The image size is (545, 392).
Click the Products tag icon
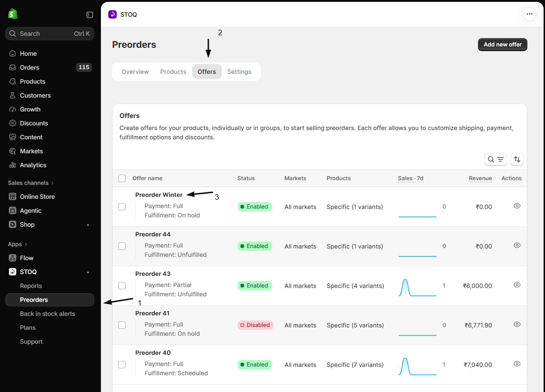coord(13,81)
